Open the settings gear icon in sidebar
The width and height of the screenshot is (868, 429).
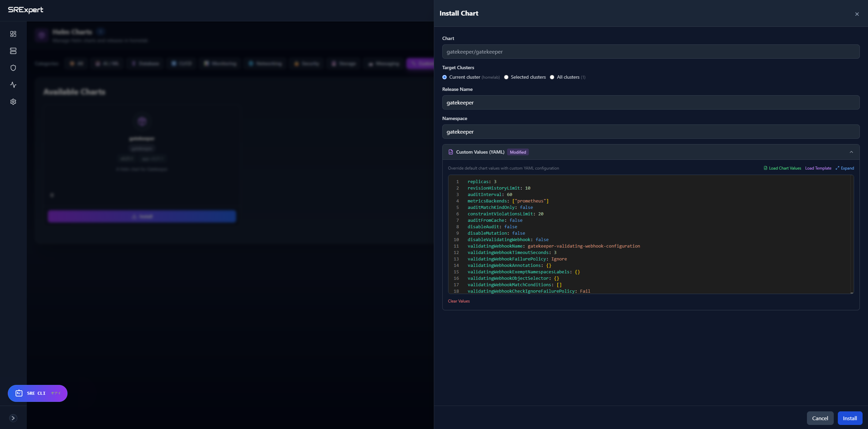click(x=13, y=102)
